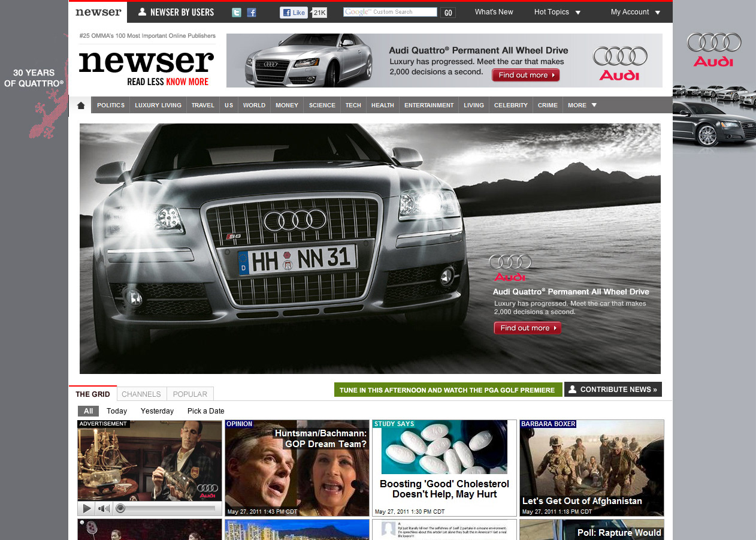Open What's New link
Image resolution: width=756 pixels, height=540 pixels.
(494, 12)
